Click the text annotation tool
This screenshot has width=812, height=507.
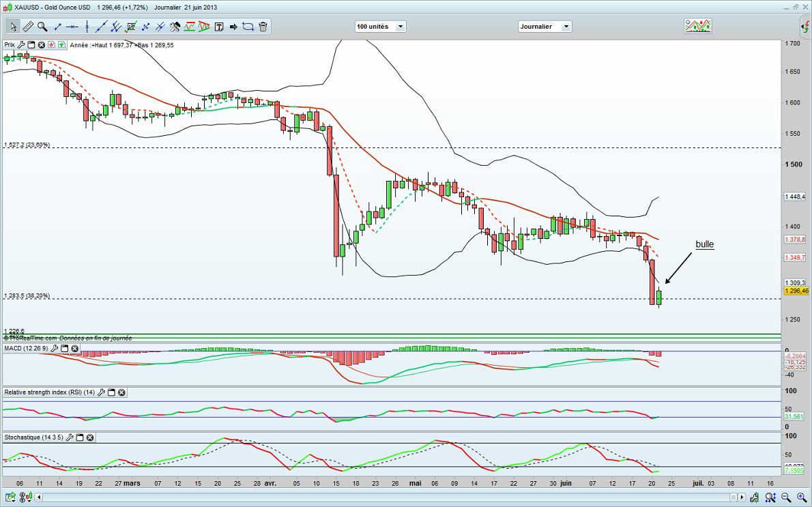point(219,27)
